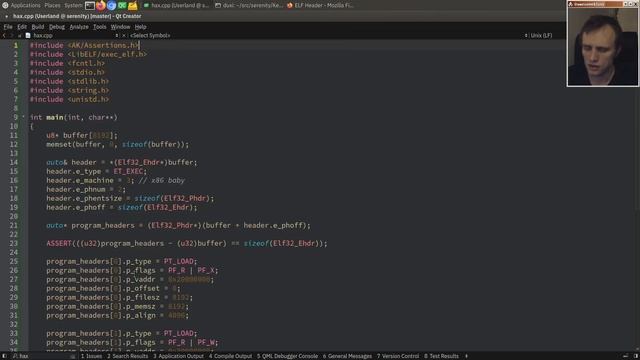
Task: Open the Help menu
Action: click(x=140, y=27)
